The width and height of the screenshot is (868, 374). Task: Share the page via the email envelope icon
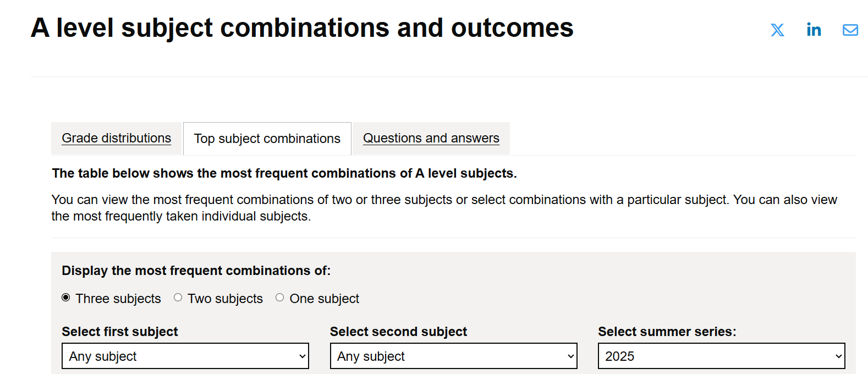click(x=850, y=30)
